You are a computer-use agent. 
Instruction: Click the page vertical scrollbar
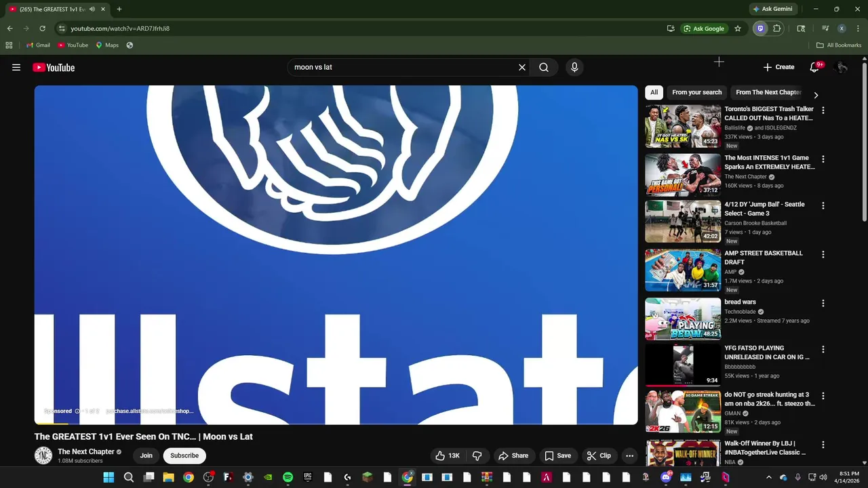pyautogui.click(x=864, y=142)
